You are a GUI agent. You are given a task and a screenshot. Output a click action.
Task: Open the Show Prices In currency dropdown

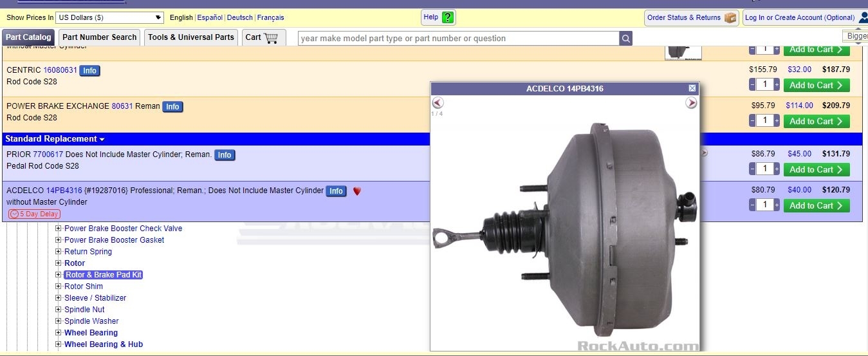click(110, 17)
